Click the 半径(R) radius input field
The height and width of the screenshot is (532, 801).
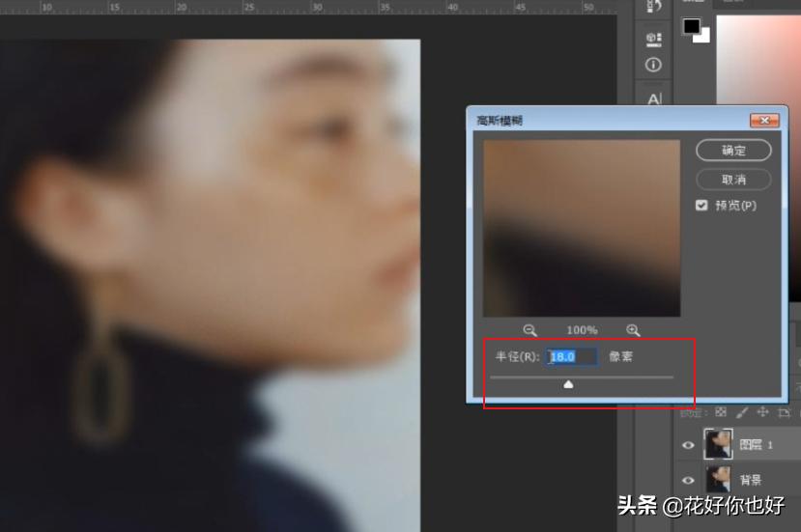click(572, 356)
